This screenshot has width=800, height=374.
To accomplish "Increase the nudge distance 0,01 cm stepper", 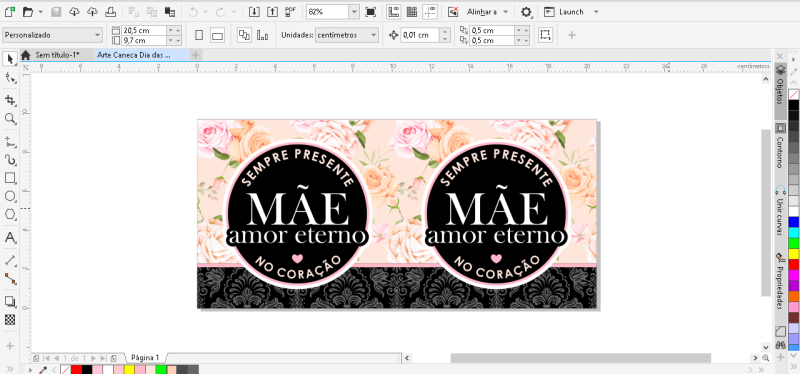I will [x=445, y=32].
